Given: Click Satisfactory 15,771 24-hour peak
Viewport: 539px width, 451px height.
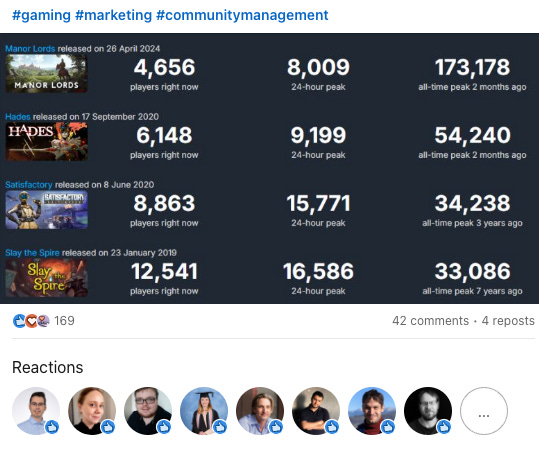Looking at the screenshot, I should (318, 210).
